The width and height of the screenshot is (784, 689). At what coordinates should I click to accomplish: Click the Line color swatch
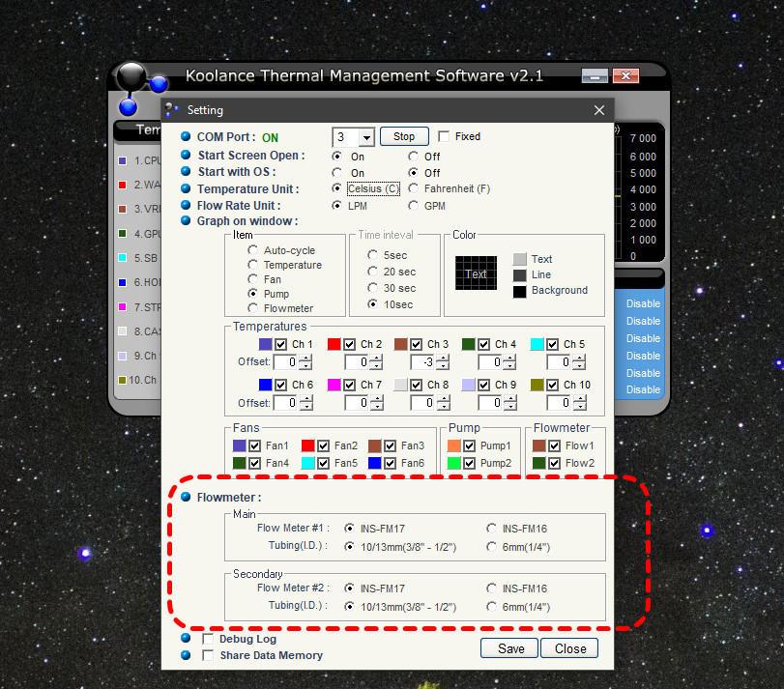520,275
